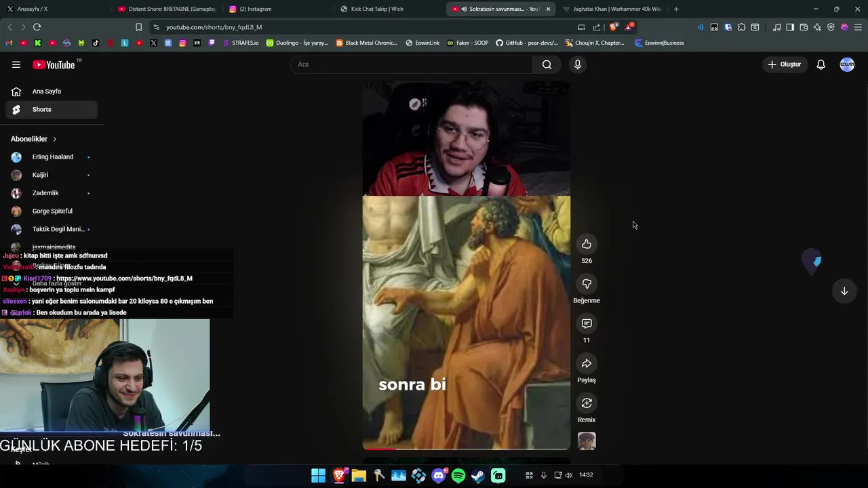Viewport: 868px width, 488px height.
Task: Open Choujin X, Chapter... bookmark
Action: click(x=595, y=43)
